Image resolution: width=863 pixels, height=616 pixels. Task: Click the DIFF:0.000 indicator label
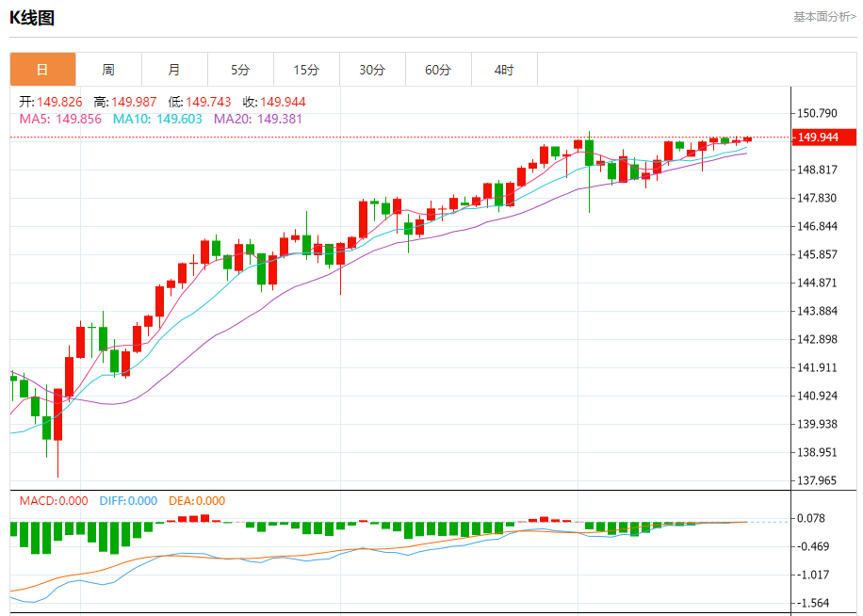click(x=128, y=501)
